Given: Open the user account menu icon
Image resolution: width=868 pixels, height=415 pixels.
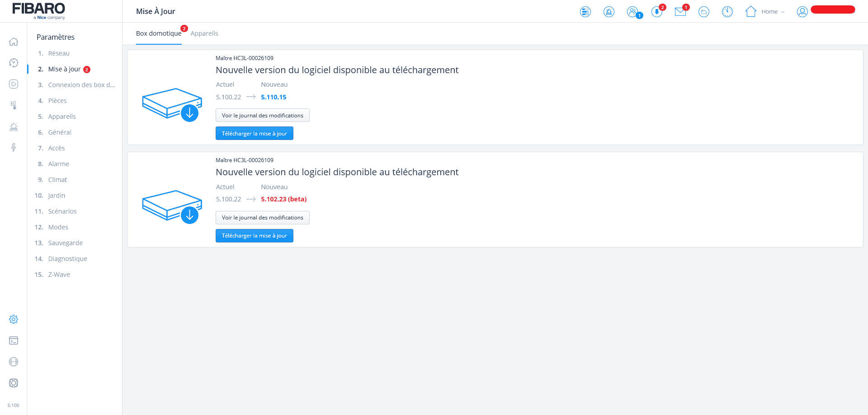Looking at the screenshot, I should (x=802, y=12).
